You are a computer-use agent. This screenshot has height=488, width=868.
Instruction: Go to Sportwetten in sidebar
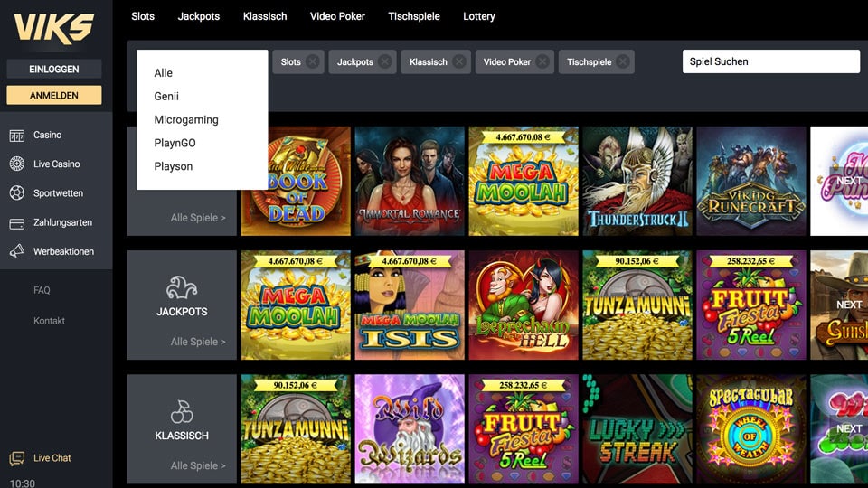56,193
